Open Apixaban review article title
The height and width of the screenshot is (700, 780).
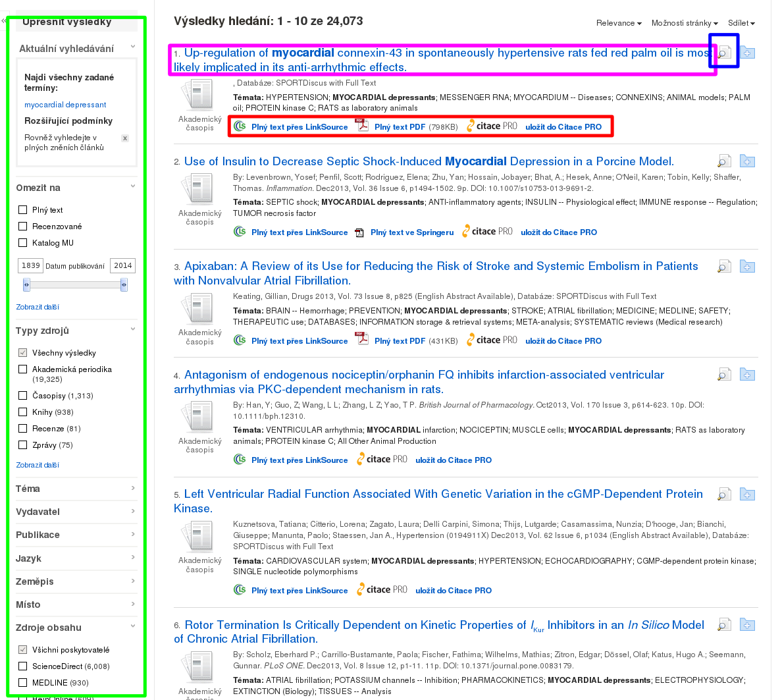point(436,273)
